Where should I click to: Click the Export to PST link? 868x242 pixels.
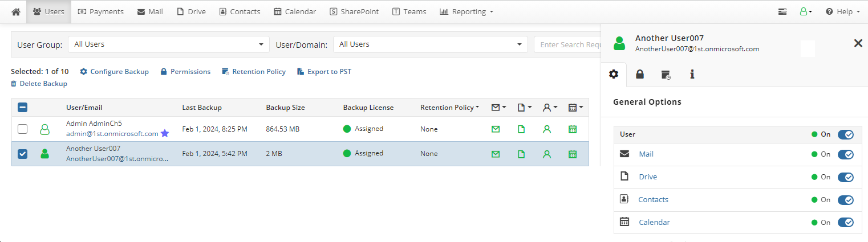(x=329, y=72)
